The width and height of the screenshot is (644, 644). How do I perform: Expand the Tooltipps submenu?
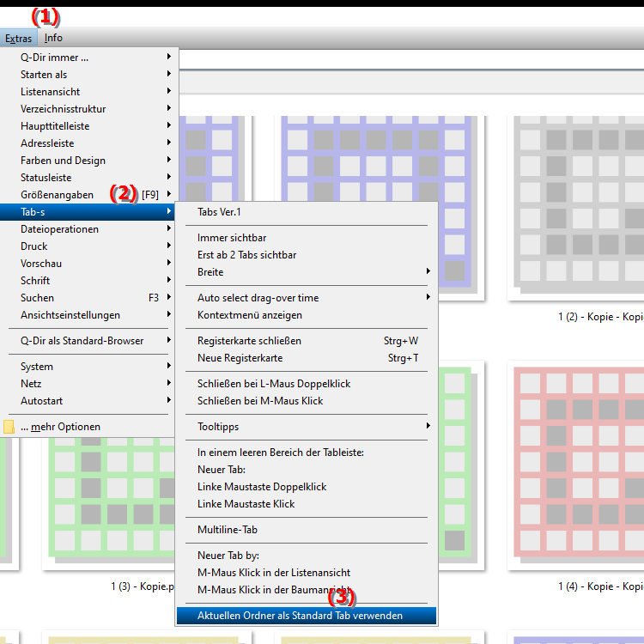307,427
